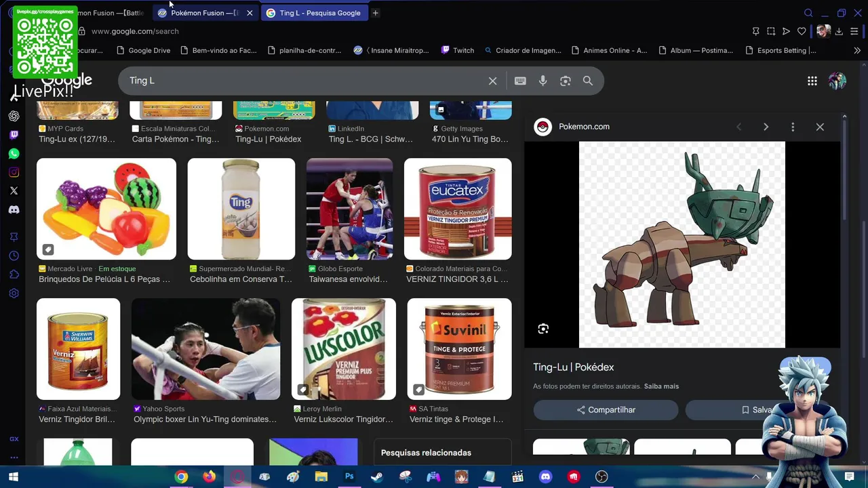The image size is (868, 488).
Task: Open sidebar settings gear
Action: [14, 293]
